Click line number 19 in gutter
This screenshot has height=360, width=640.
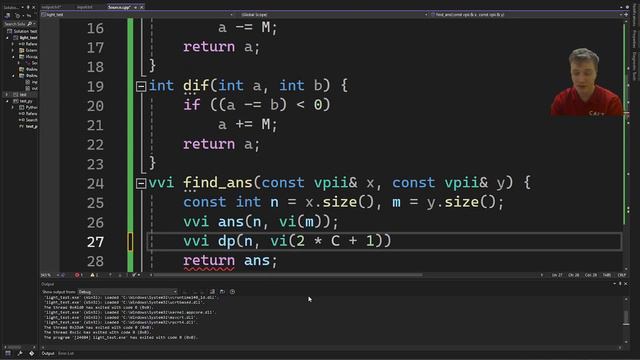[x=95, y=87]
